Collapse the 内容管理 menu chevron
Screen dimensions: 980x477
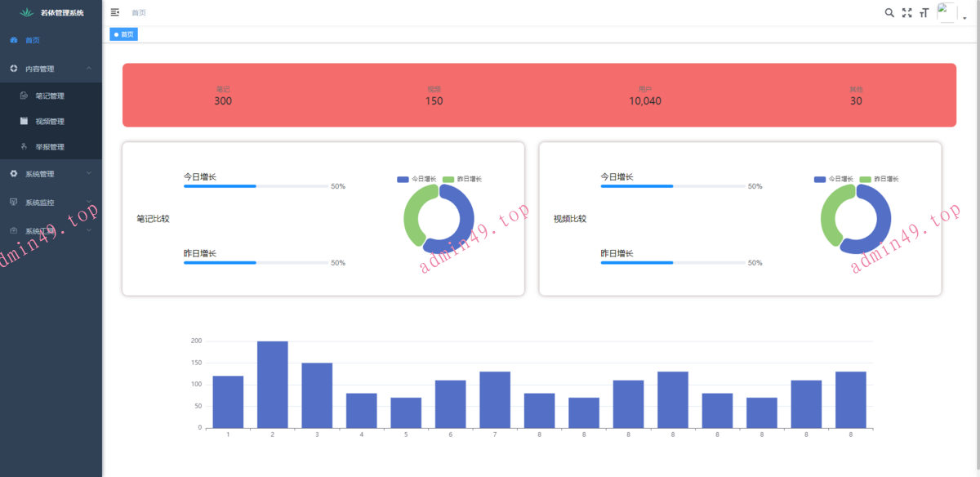coord(89,69)
